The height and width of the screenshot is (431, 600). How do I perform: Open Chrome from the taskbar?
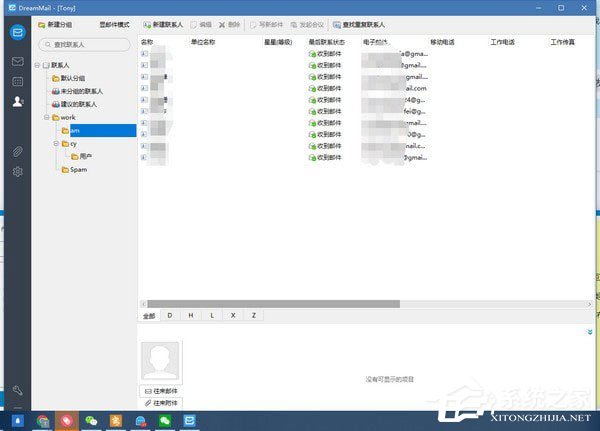point(43,421)
